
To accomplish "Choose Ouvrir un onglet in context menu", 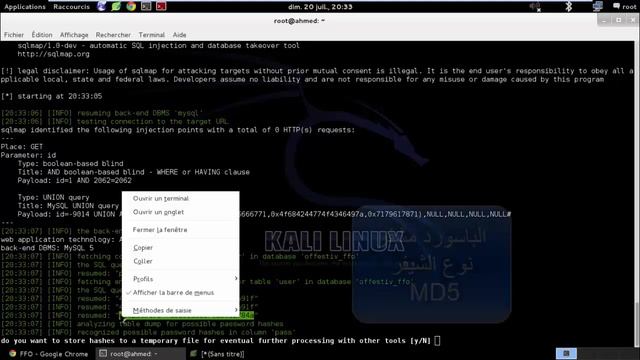I will click(180, 212).
